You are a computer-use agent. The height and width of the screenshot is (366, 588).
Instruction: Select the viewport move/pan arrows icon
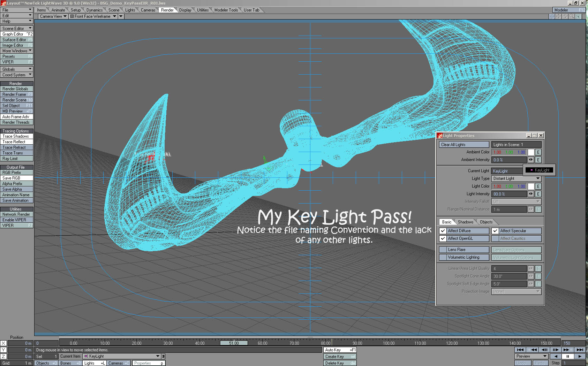coord(559,16)
